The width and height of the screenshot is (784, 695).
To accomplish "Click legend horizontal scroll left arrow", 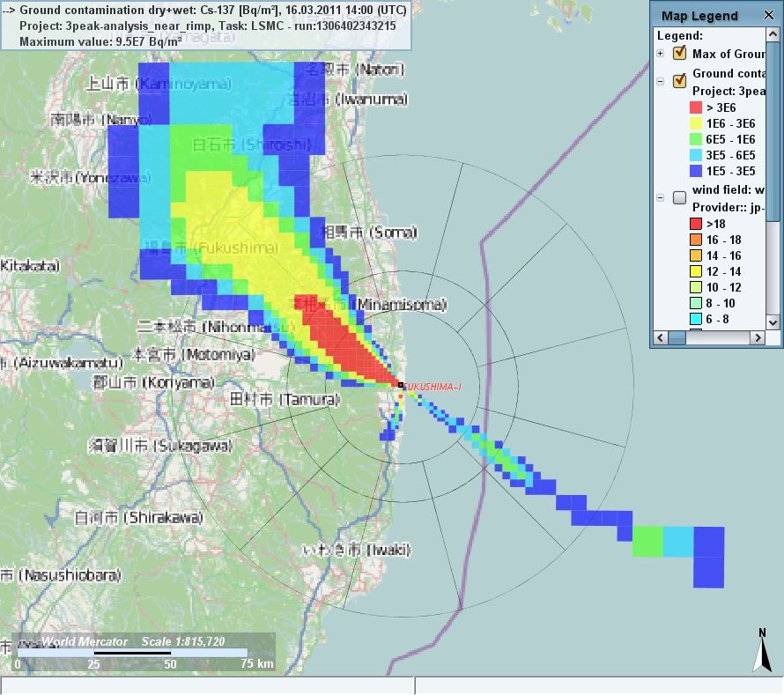I will click(x=660, y=338).
